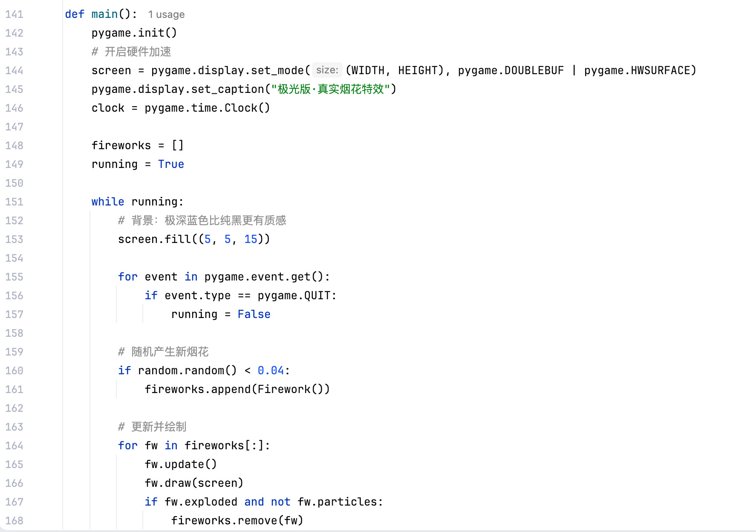Click the comment '# 开启硬件加速'
The width and height of the screenshot is (756, 532).
[x=131, y=52]
